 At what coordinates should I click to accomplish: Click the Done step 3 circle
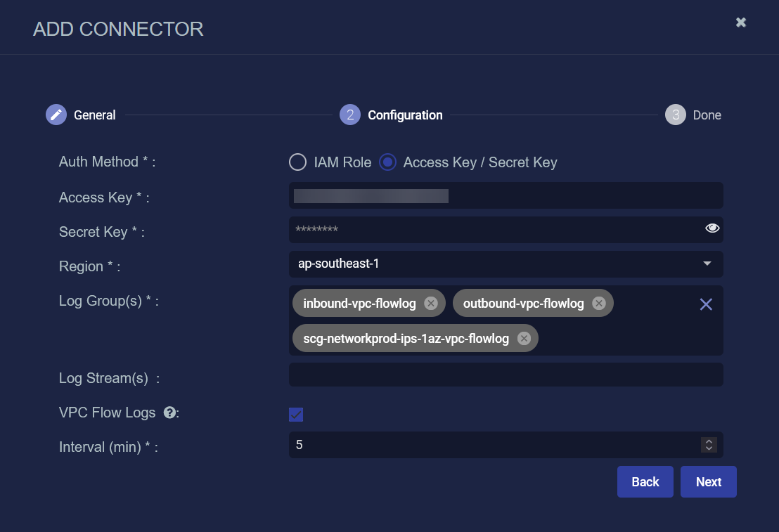675,115
